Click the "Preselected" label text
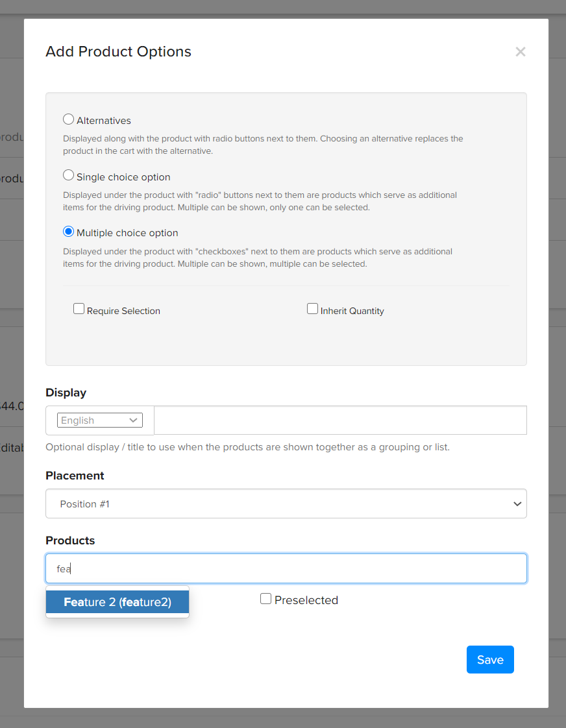This screenshot has width=566, height=728. pos(306,600)
